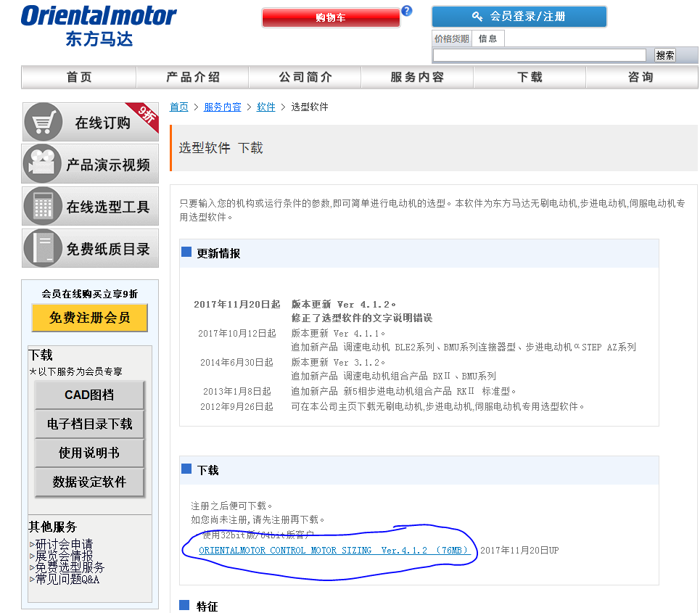Go to 服务内容 breadcrumb link
The height and width of the screenshot is (613, 700).
[x=223, y=107]
